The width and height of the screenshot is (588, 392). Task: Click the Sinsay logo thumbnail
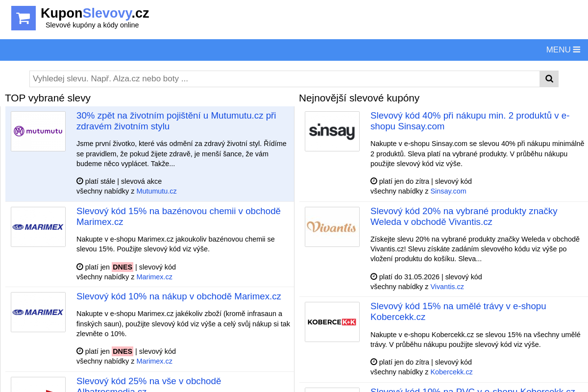point(332,131)
